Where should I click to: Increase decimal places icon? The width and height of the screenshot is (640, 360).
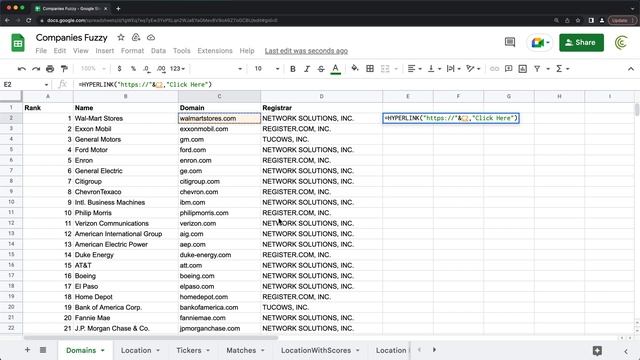tap(161, 69)
